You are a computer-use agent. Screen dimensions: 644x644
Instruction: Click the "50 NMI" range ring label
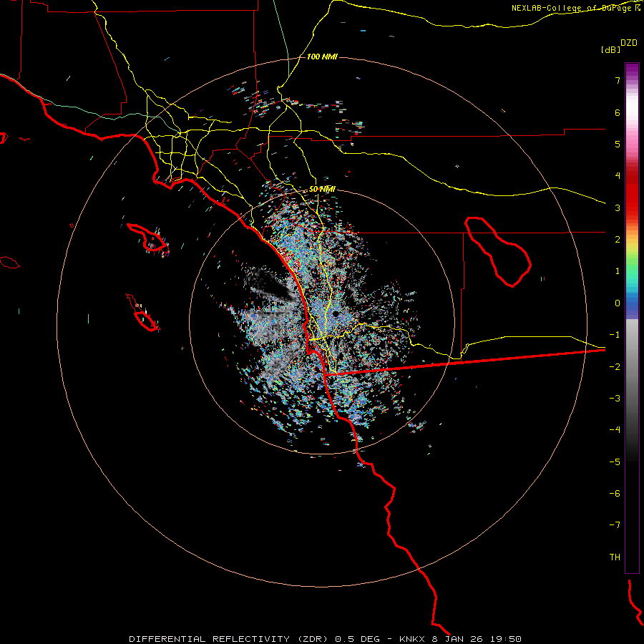pos(322,190)
